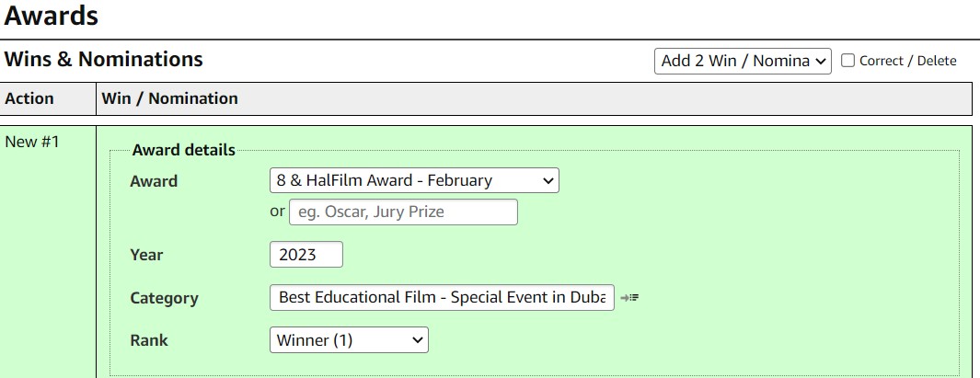This screenshot has width=980, height=378.
Task: Click the Win / Nomination column header
Action: [x=169, y=98]
